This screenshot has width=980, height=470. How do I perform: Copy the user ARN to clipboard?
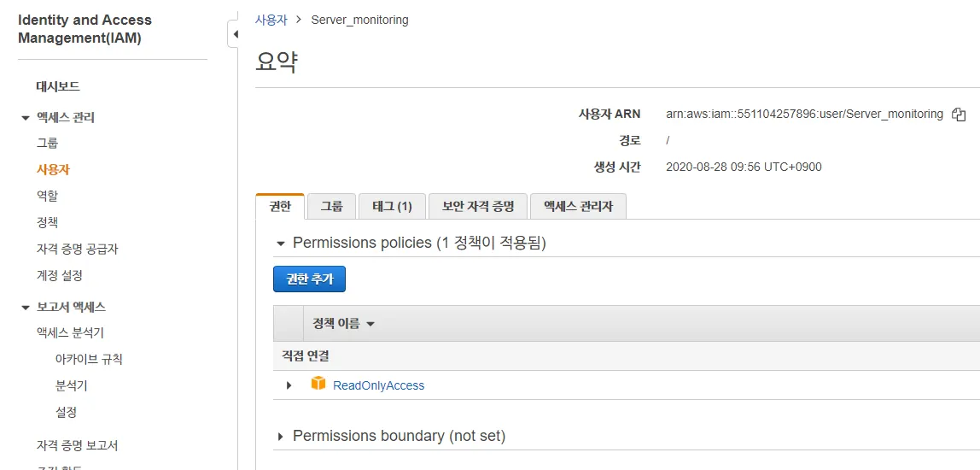point(959,115)
